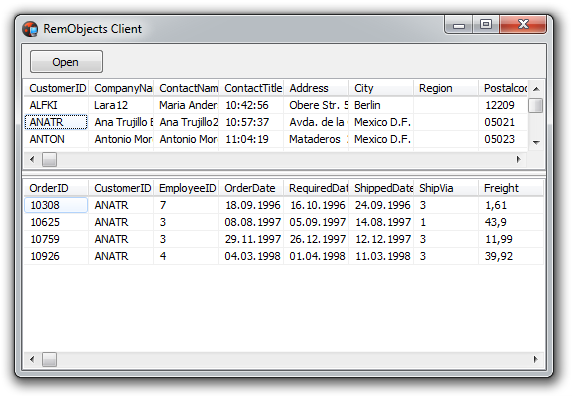Click the City column header
This screenshot has height=396, width=572.
[x=381, y=88]
